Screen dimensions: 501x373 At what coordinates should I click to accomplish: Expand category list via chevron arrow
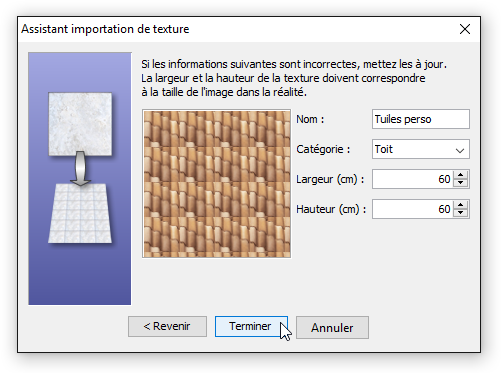460,150
